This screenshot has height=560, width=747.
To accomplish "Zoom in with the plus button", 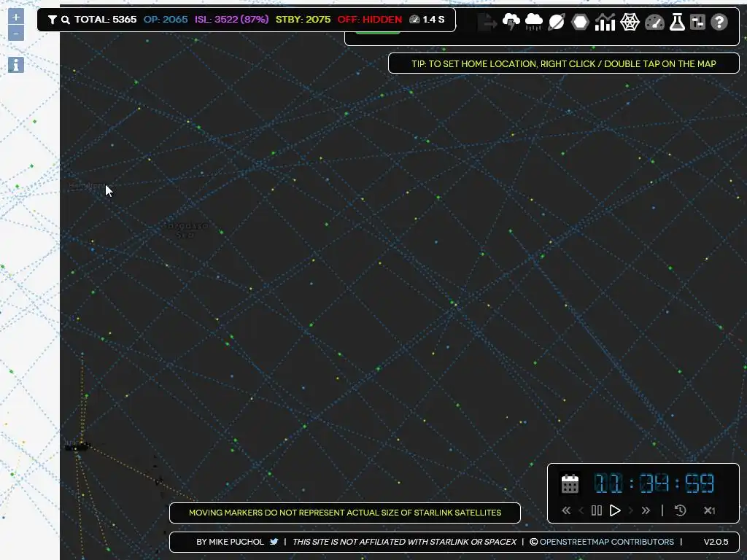I will click(x=16, y=17).
